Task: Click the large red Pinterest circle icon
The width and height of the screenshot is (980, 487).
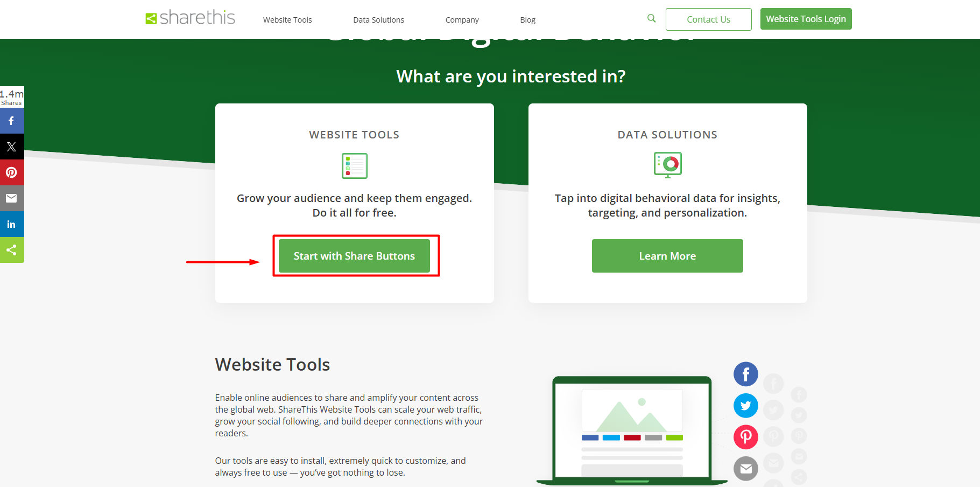Action: (x=746, y=437)
